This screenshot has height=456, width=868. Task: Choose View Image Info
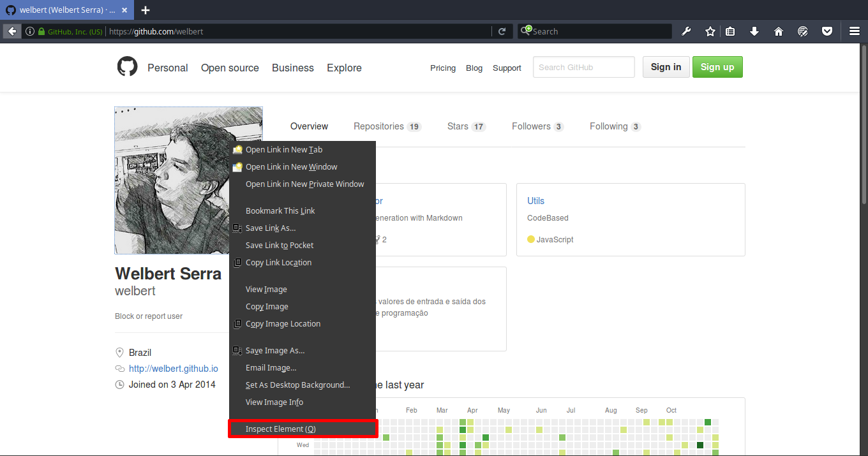303,402
